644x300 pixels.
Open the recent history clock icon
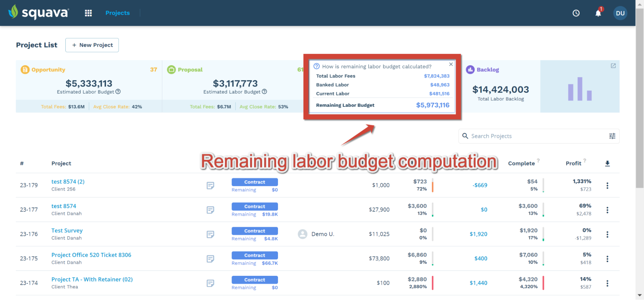[576, 13]
